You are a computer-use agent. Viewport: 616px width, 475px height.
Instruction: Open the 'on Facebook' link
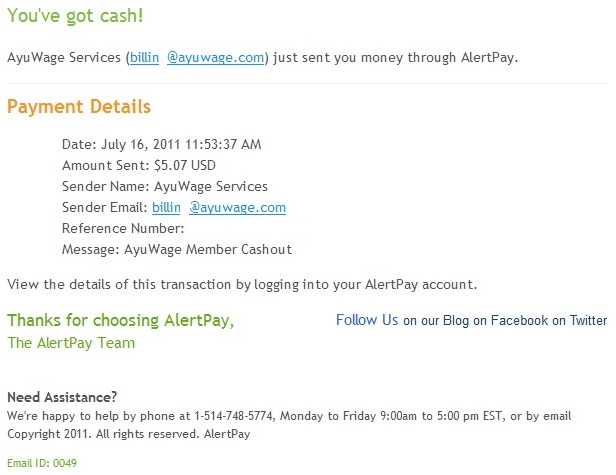coord(510,321)
